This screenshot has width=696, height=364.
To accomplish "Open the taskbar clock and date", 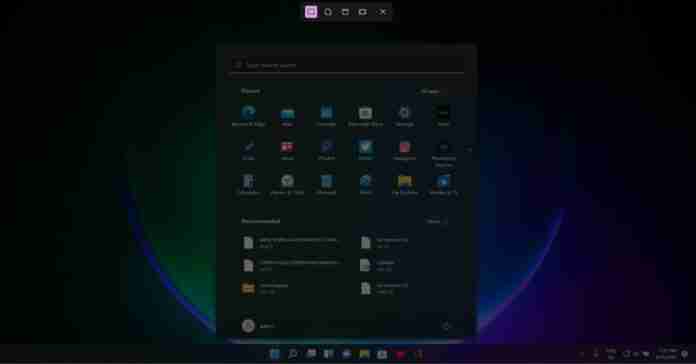I will [x=667, y=354].
